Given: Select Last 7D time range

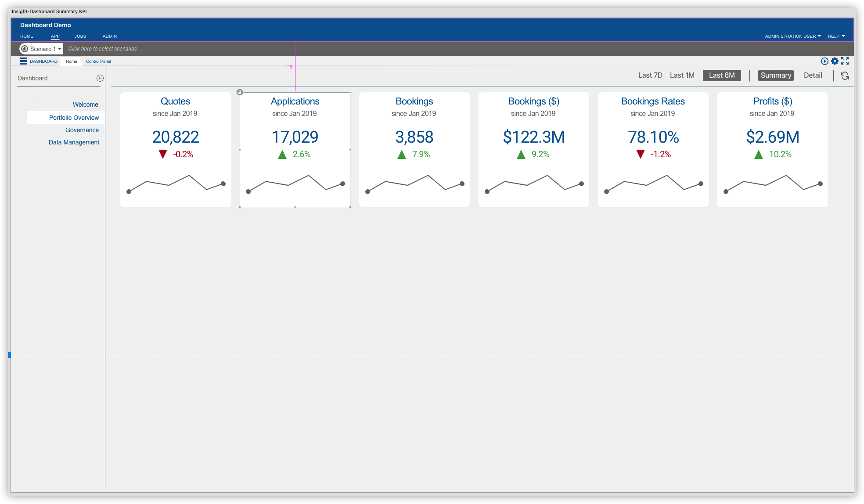Looking at the screenshot, I should tap(650, 75).
